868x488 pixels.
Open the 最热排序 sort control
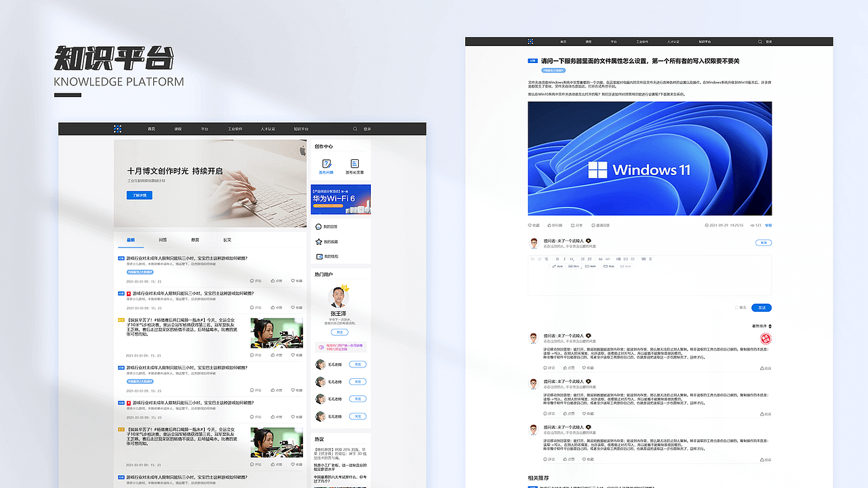pos(762,326)
